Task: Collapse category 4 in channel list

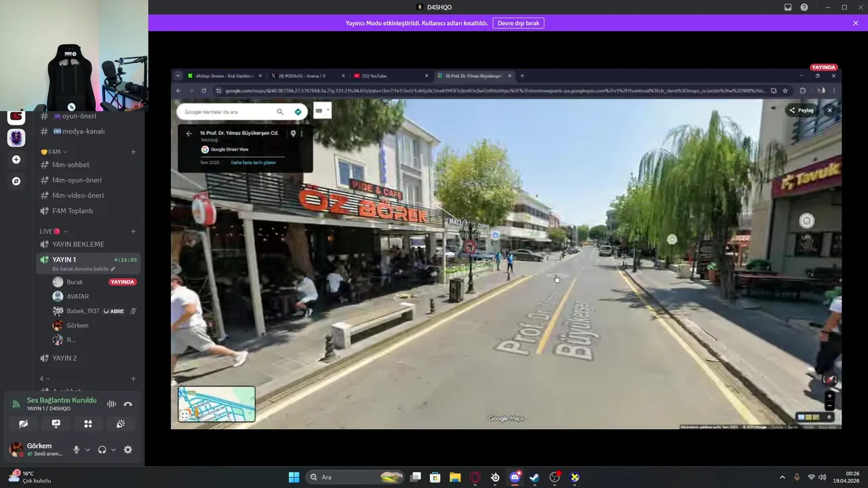Action: (x=44, y=379)
